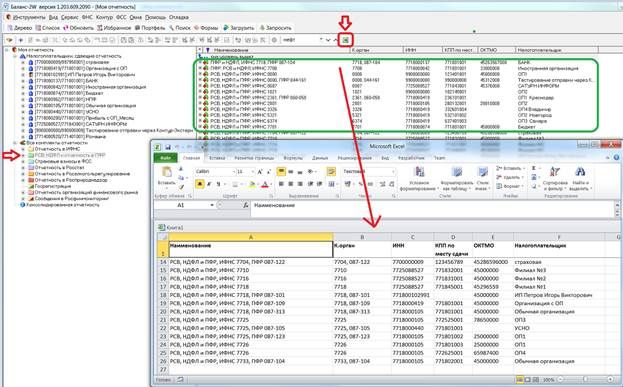The height and width of the screenshot is (387, 623).
Task: Toggle the wrap text button in alignment group
Action: [x=331, y=171]
